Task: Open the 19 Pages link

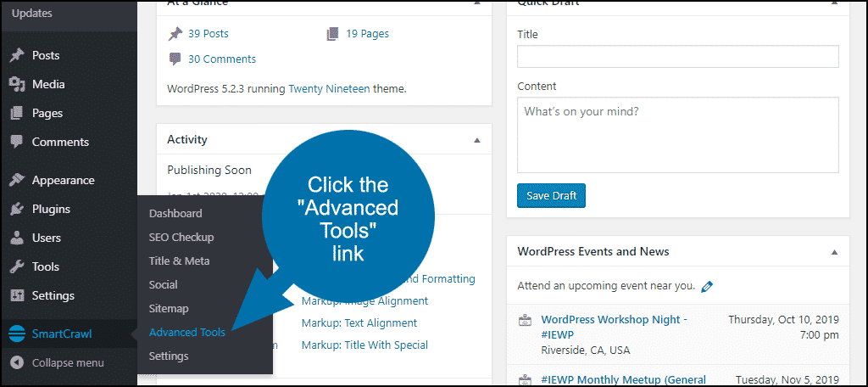Action: click(368, 34)
